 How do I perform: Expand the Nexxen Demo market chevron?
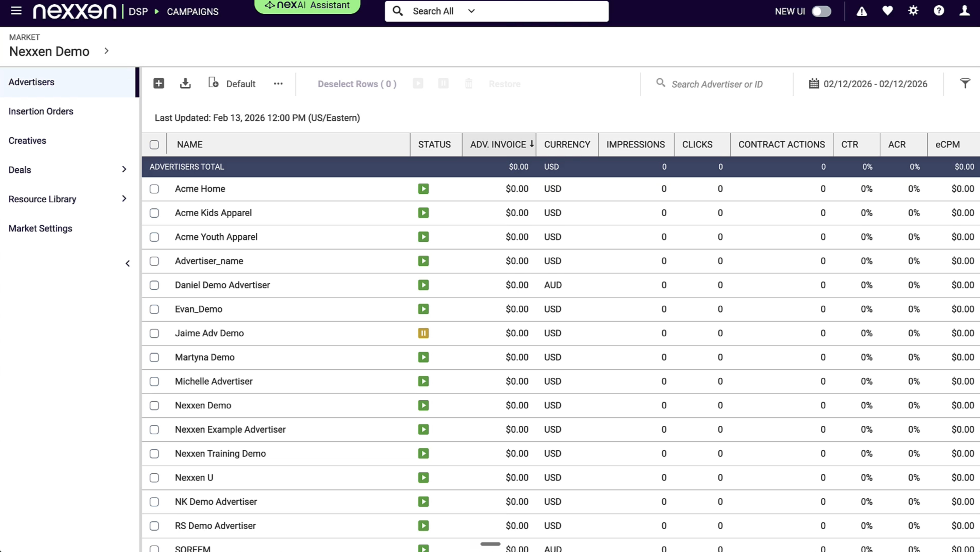[106, 51]
